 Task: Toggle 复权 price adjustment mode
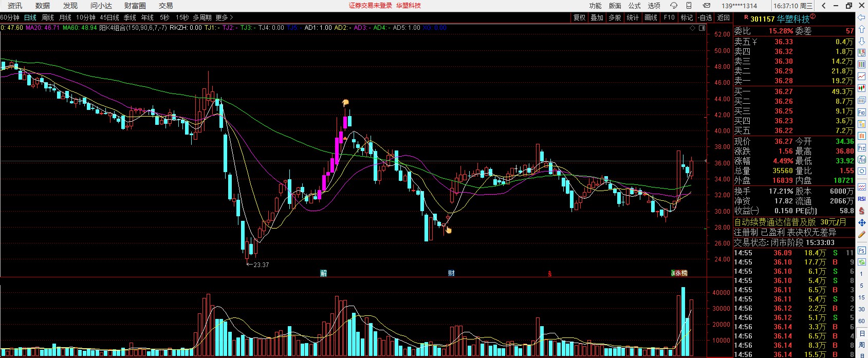580,17
